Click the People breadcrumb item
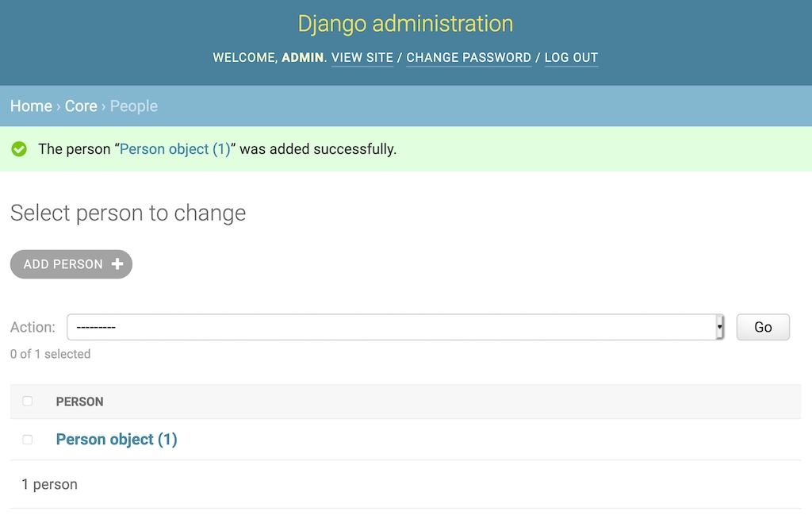The width and height of the screenshot is (812, 519). point(134,106)
